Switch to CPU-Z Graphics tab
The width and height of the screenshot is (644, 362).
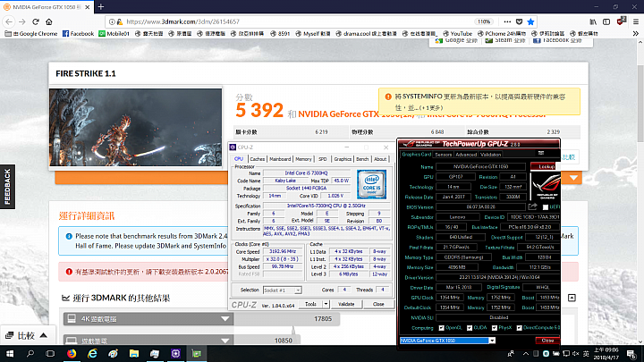coord(343,159)
